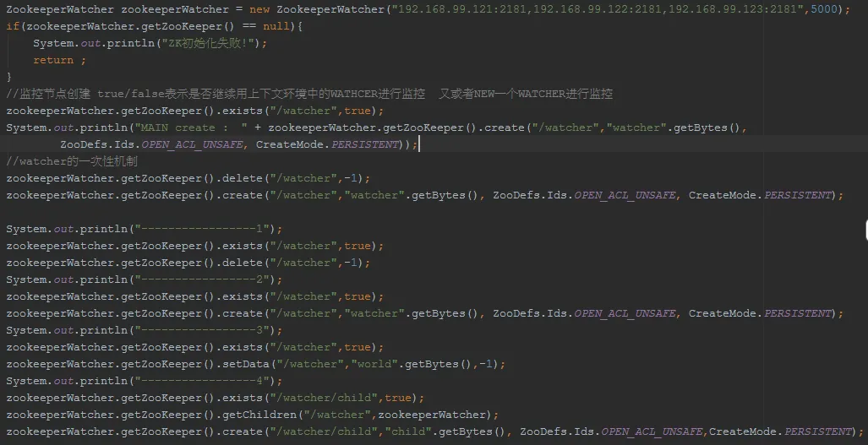Image resolution: width=868 pixels, height=445 pixels.
Task: Click the closing brace of the if block
Action: click(8, 77)
